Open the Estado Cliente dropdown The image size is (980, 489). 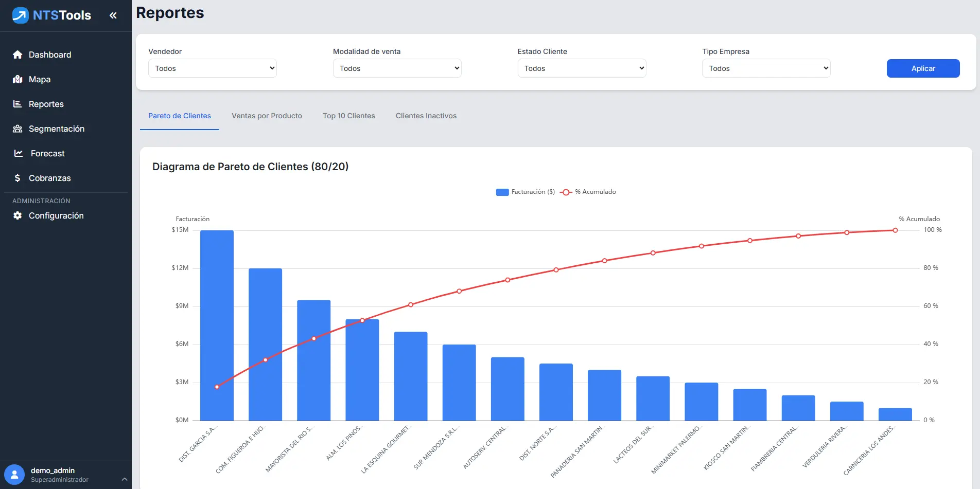[582, 68]
